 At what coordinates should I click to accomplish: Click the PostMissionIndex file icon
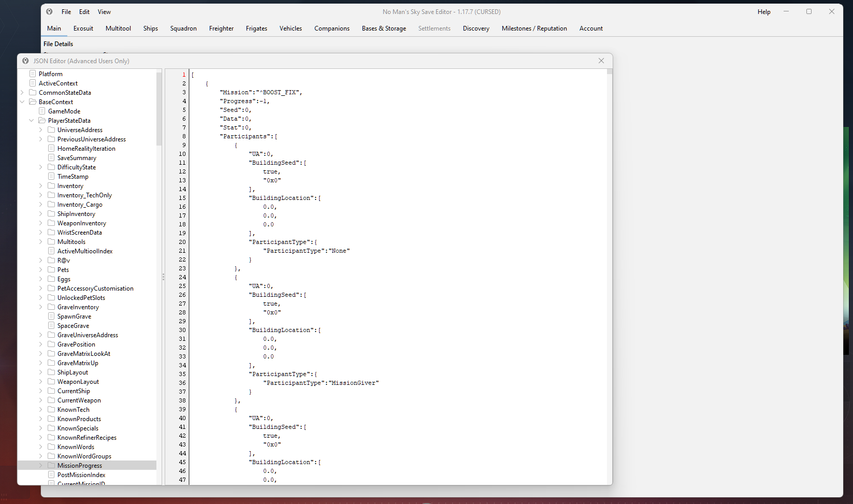tap(51, 474)
